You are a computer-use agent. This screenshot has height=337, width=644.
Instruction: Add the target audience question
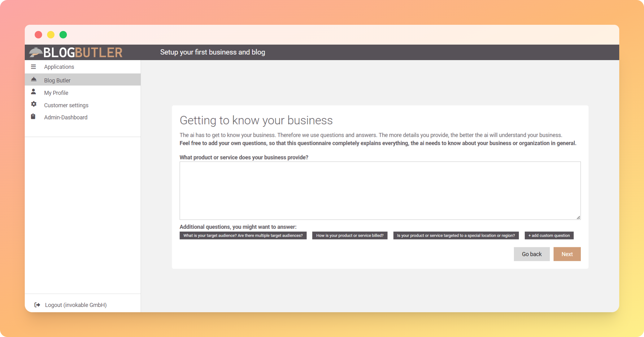243,236
